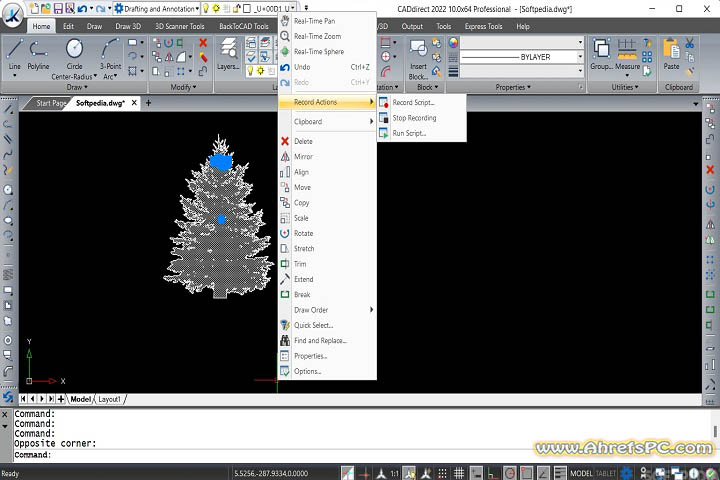Click the Paste clipboard icon

(x=671, y=52)
